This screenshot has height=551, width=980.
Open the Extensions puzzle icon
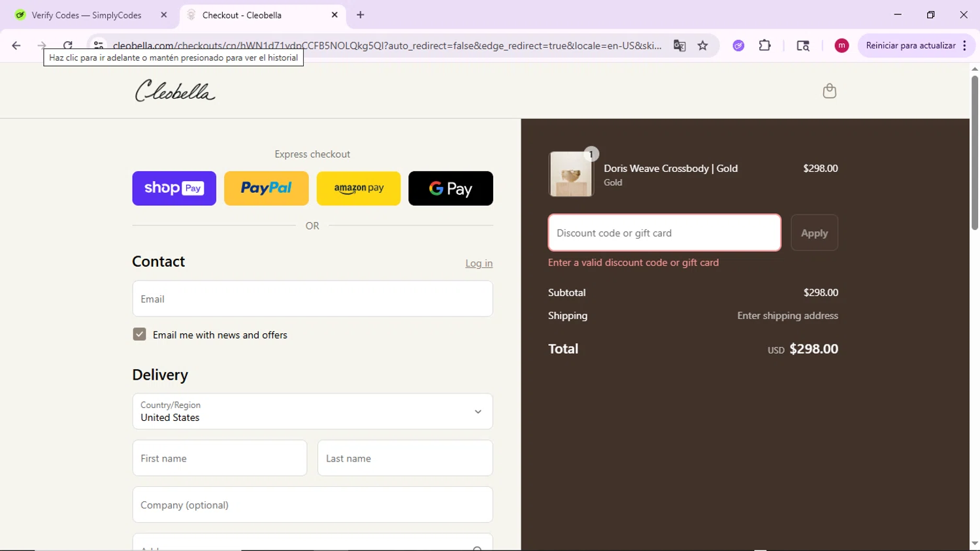(x=765, y=45)
